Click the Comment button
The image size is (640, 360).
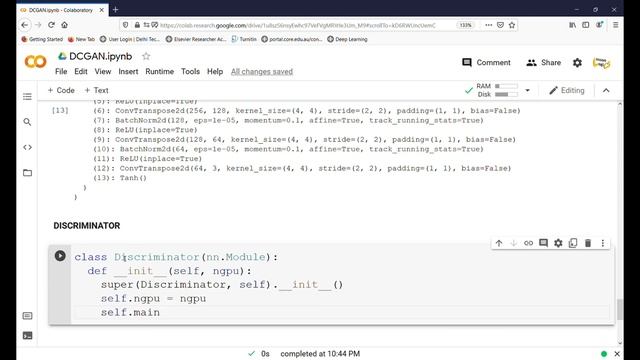486,62
